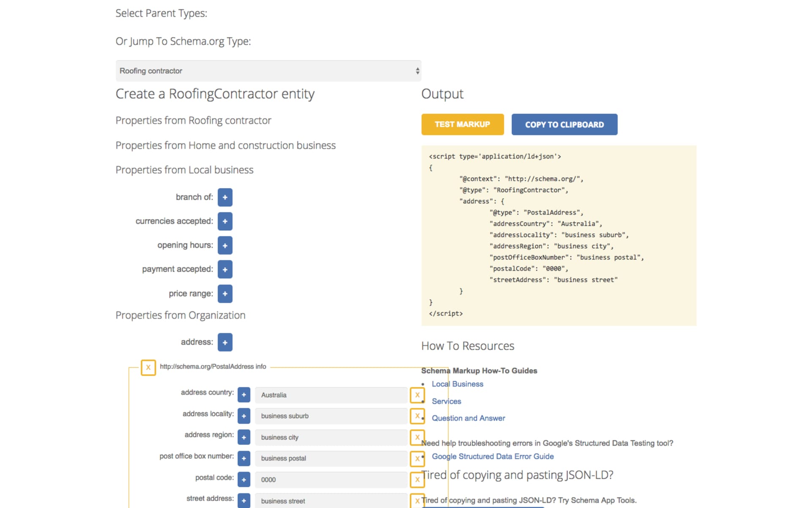Delete the Australia address country entry
812x508 pixels.
click(417, 395)
